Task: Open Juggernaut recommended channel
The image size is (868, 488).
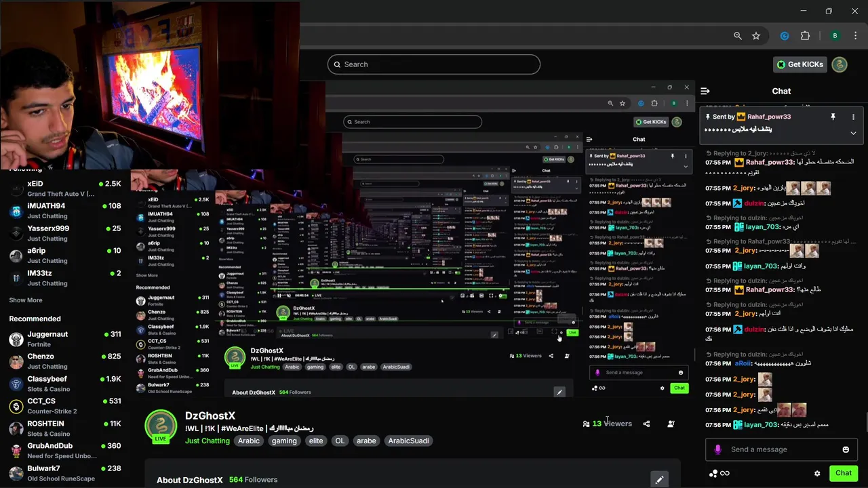Action: [x=64, y=339]
